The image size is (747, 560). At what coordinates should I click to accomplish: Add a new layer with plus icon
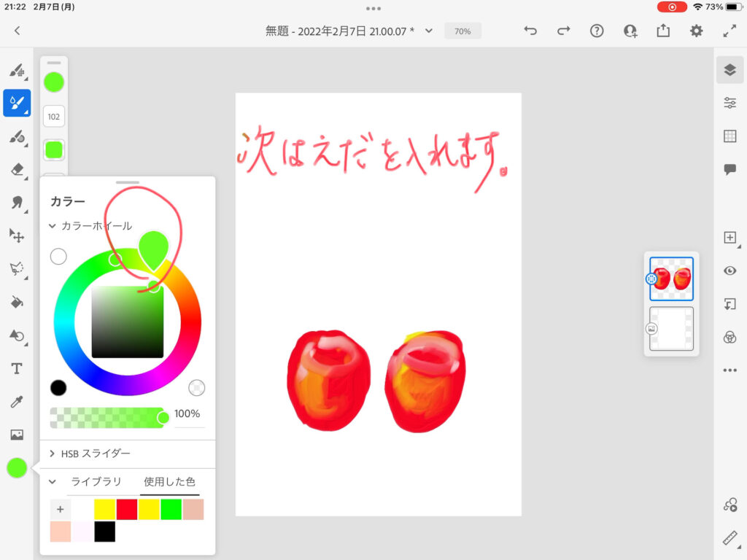(729, 238)
